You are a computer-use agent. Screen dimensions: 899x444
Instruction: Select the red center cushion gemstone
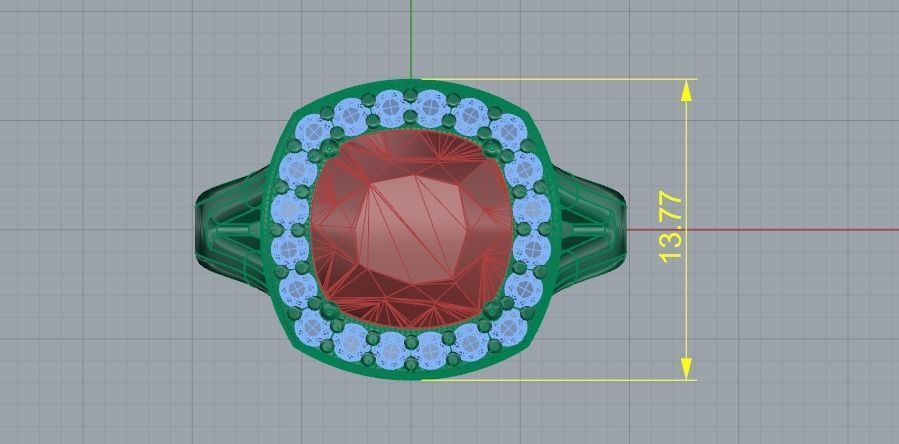tap(411, 229)
